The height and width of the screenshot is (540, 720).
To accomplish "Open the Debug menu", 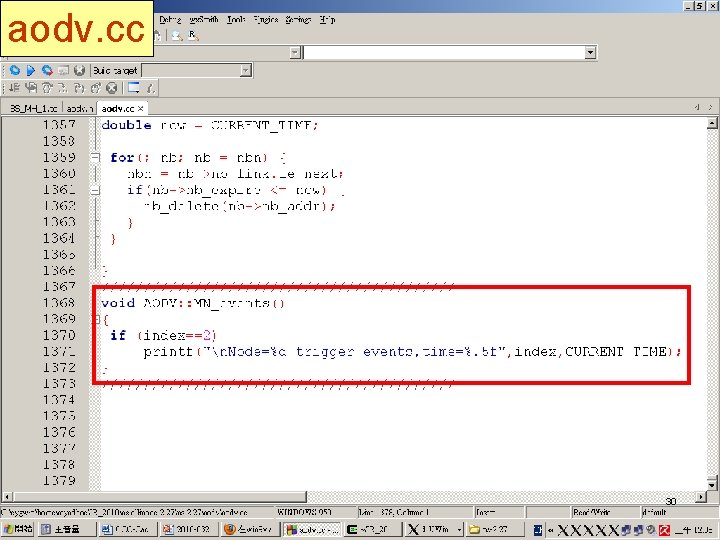I will [x=170, y=19].
